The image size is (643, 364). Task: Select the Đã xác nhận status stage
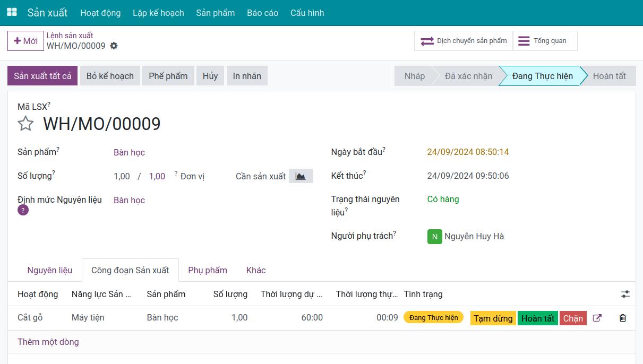tap(468, 76)
